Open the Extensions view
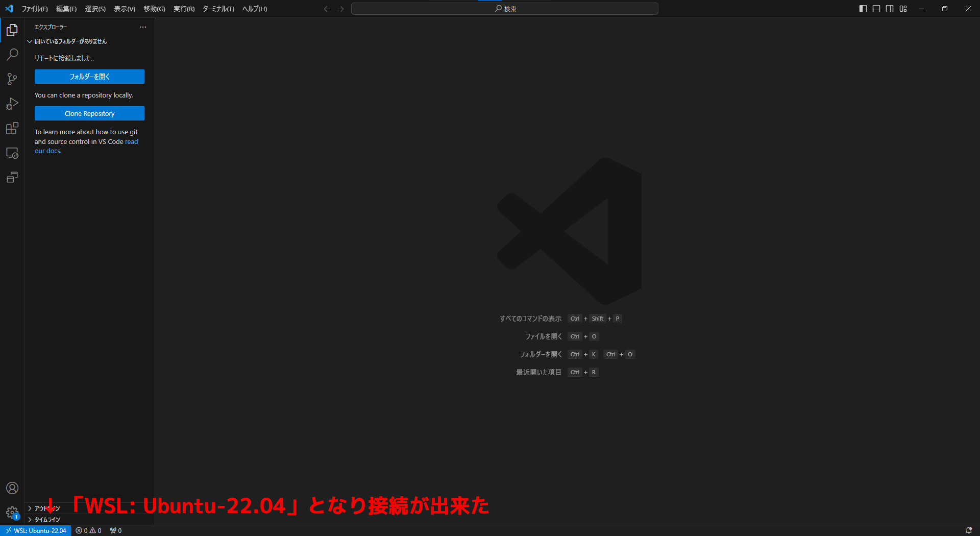Image resolution: width=980 pixels, height=536 pixels. coord(12,129)
